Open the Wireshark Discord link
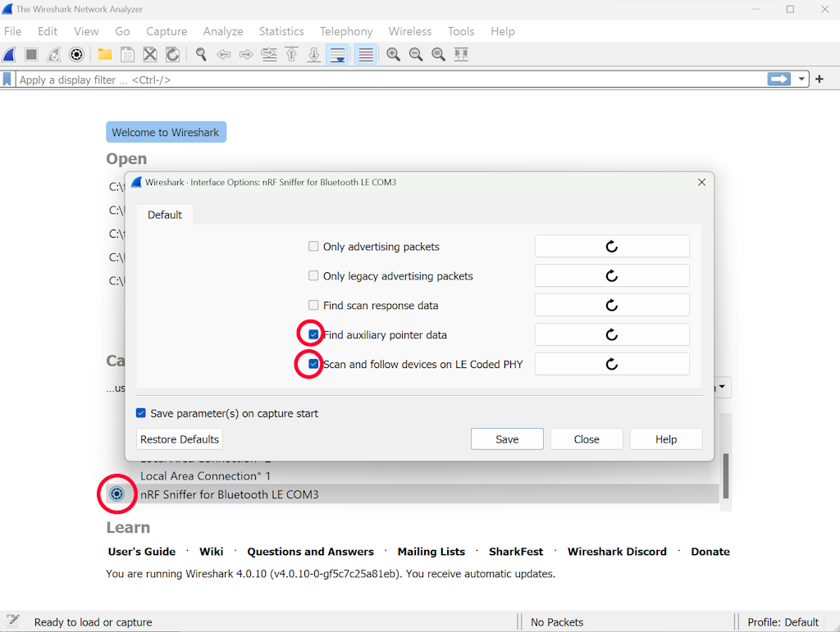 617,551
